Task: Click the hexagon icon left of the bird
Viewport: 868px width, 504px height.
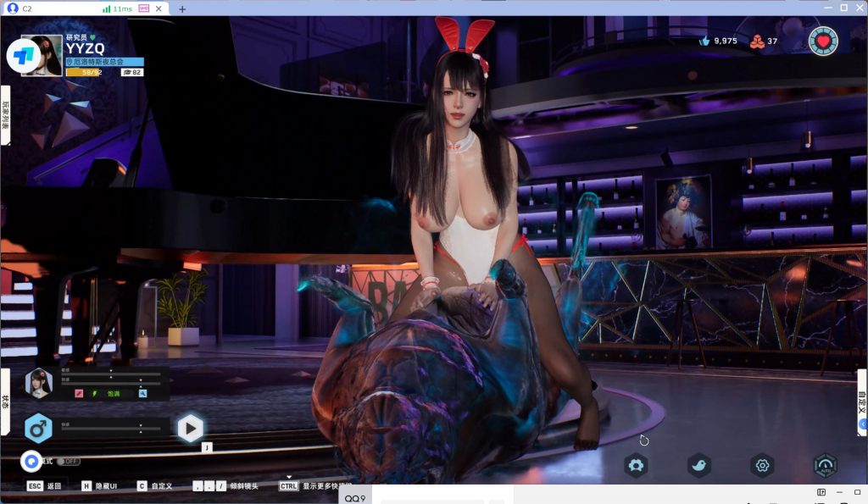Action: [x=636, y=465]
